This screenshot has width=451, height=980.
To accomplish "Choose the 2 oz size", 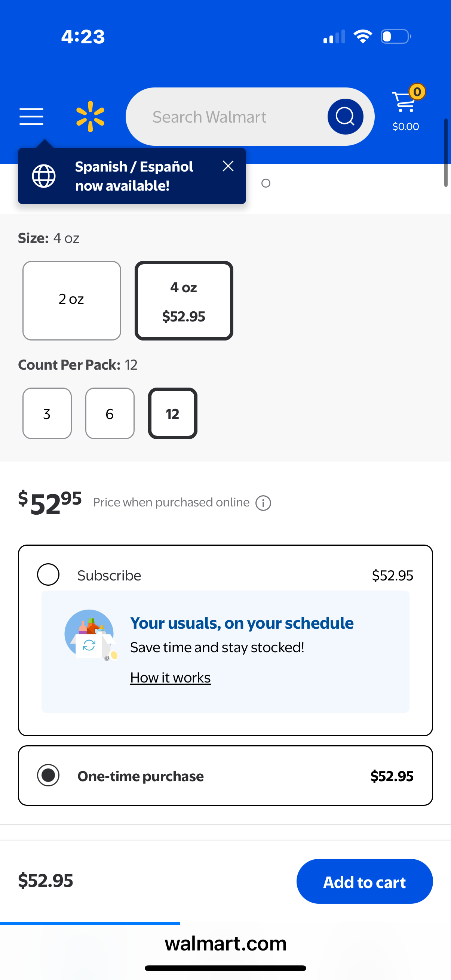I will click(x=71, y=301).
